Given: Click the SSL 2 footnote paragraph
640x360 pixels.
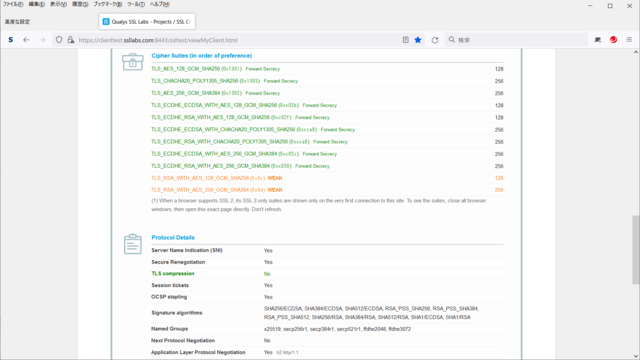Looking at the screenshot, I should [319, 205].
